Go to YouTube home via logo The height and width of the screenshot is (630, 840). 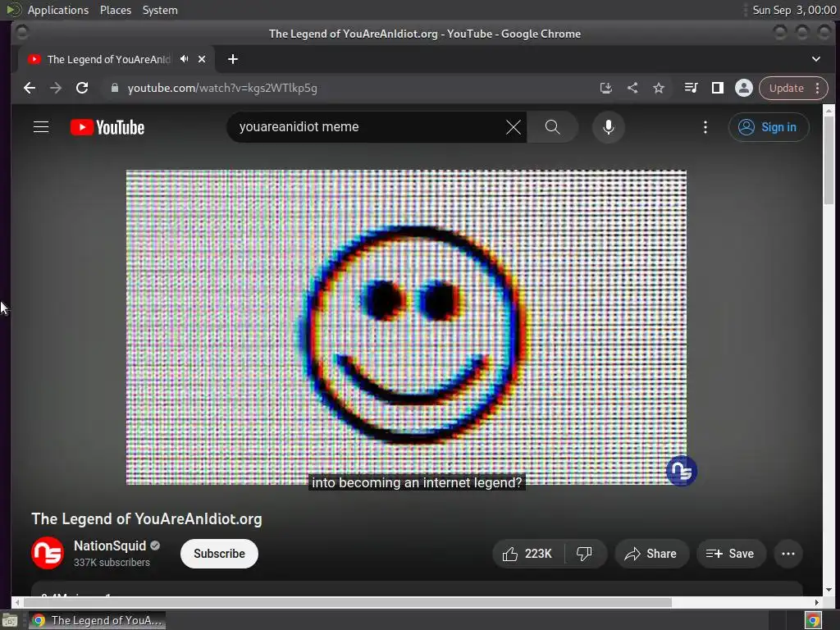(107, 127)
